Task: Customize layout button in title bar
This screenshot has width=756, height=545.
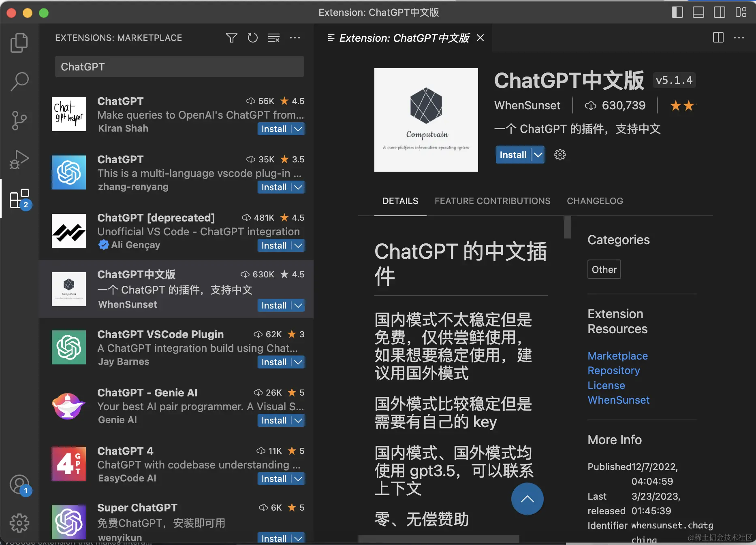Action: click(x=741, y=13)
